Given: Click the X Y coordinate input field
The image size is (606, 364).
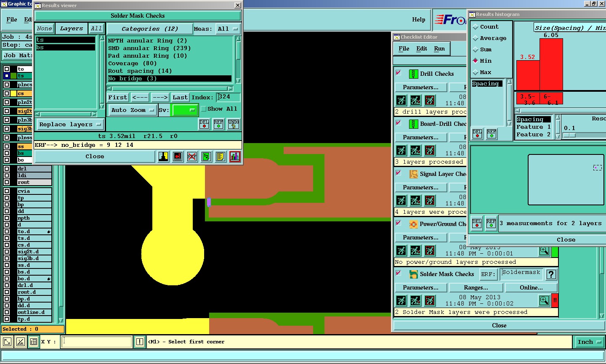Looking at the screenshot, I should click(x=97, y=342).
